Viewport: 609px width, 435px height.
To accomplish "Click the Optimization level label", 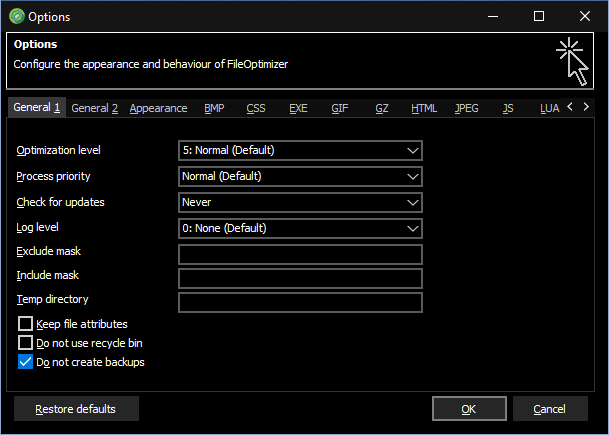I will [x=58, y=150].
